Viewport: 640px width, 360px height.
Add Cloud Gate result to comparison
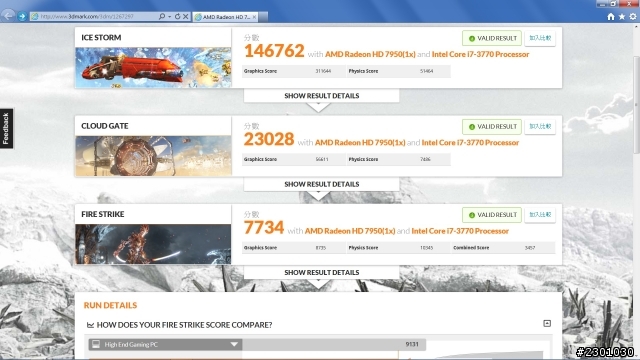[x=540, y=127]
